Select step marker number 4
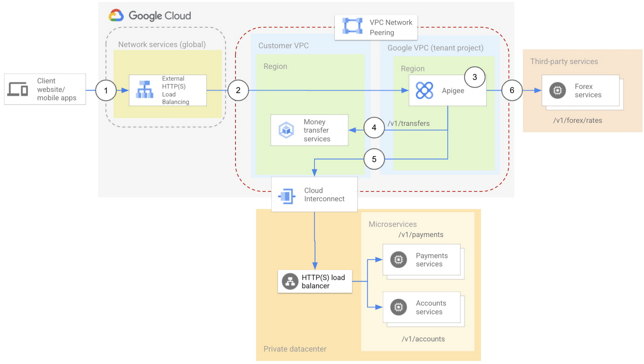Viewport: 644px width, 364px height. point(374,128)
